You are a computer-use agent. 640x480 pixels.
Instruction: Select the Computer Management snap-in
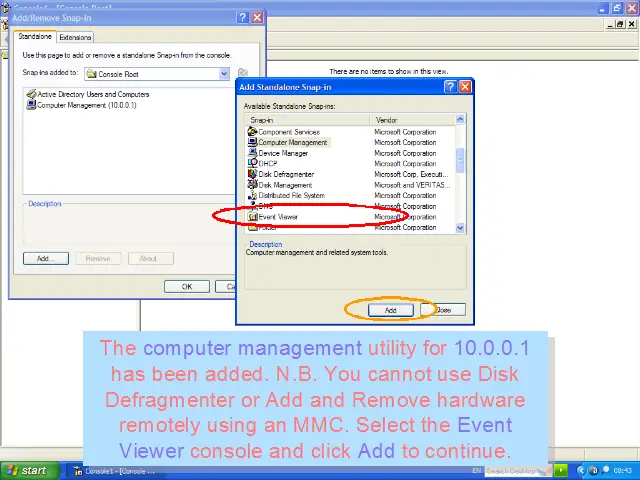point(292,143)
